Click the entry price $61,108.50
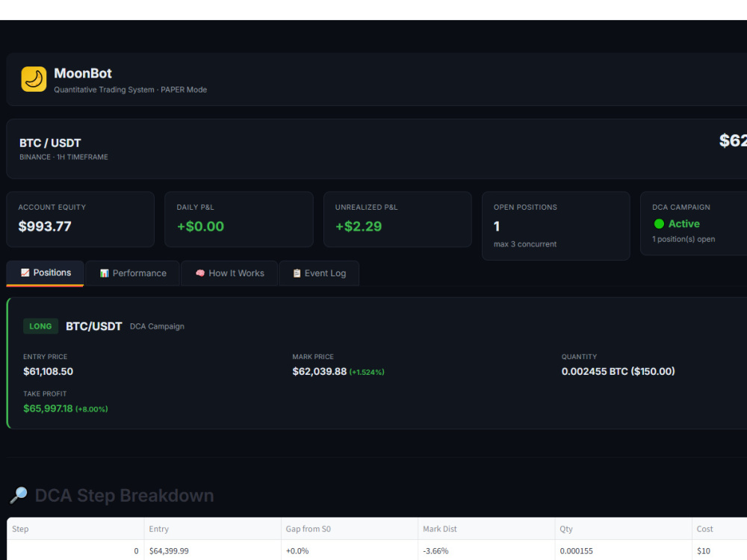 coord(48,371)
